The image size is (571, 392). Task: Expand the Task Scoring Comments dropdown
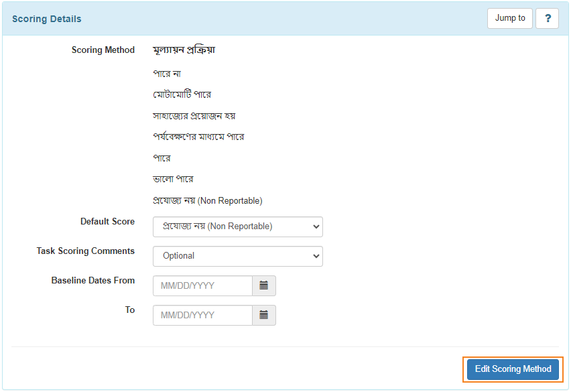click(x=238, y=256)
